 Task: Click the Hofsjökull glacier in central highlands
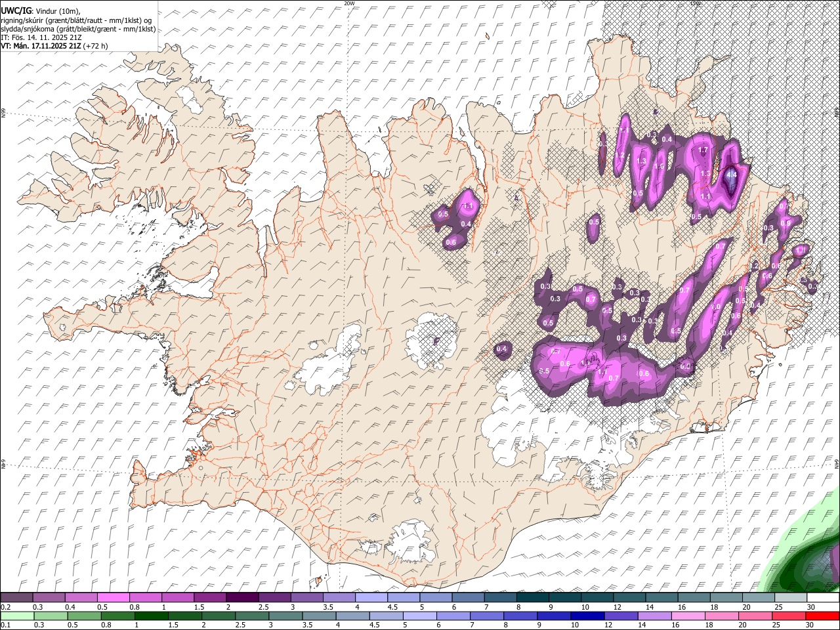pyautogui.click(x=430, y=340)
